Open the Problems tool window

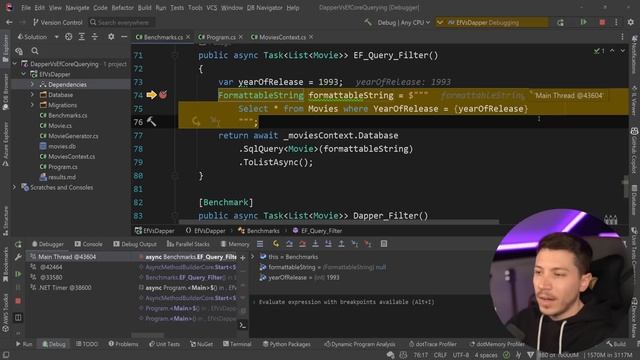click(123, 344)
